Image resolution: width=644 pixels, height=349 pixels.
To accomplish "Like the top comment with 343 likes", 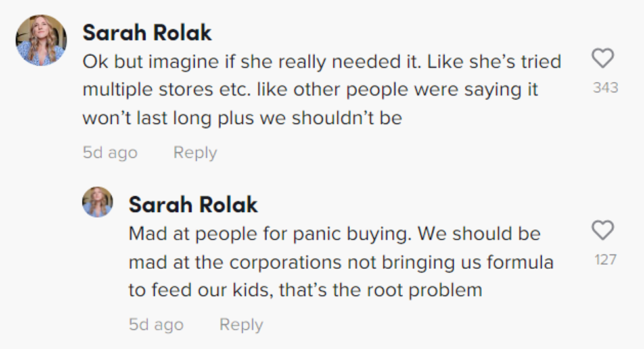I will [x=603, y=59].
